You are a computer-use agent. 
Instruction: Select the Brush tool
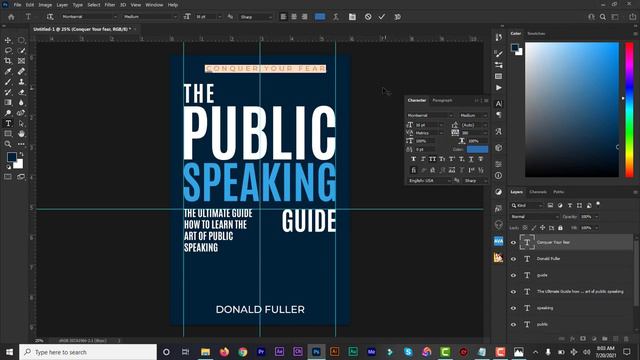(8, 82)
